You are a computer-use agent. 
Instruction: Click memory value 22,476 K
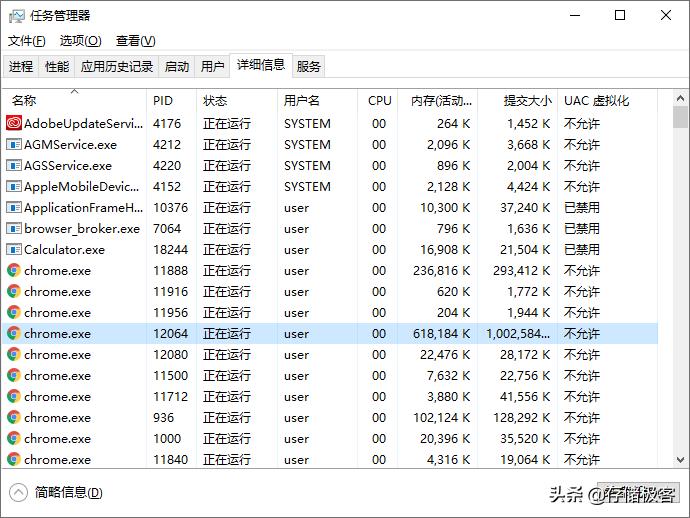pyautogui.click(x=445, y=354)
